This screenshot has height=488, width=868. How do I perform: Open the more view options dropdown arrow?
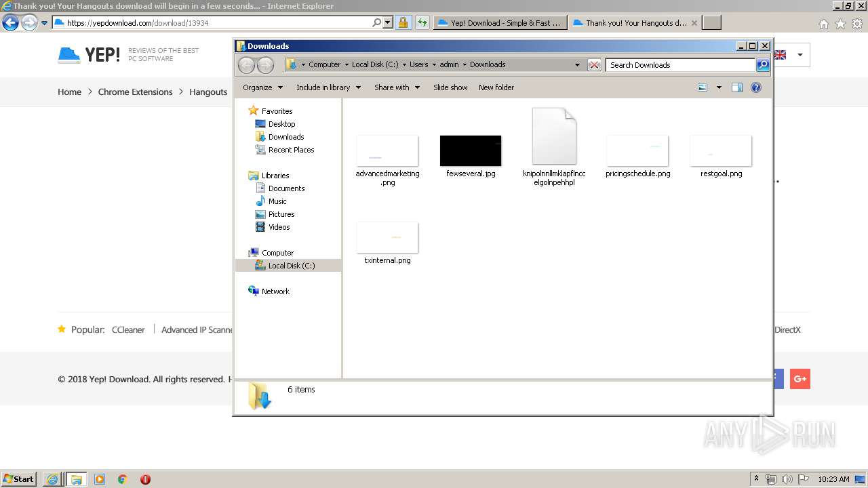(719, 87)
